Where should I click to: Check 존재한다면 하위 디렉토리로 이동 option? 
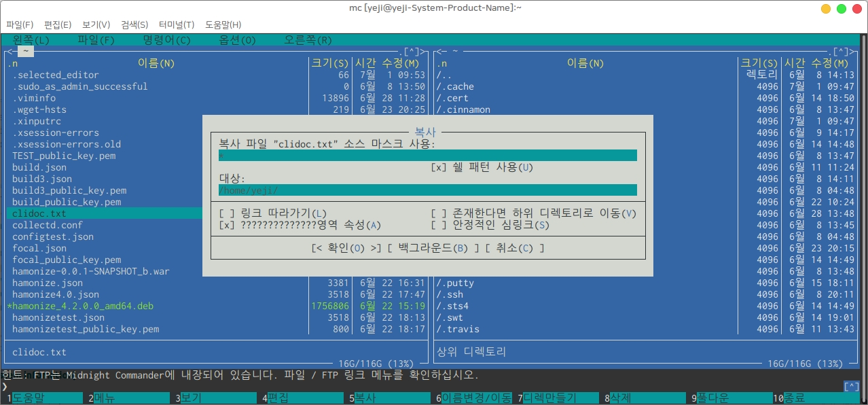tap(439, 213)
